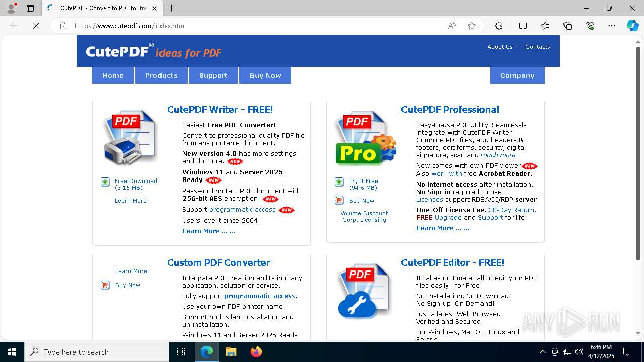Click Support for life link

491,218
